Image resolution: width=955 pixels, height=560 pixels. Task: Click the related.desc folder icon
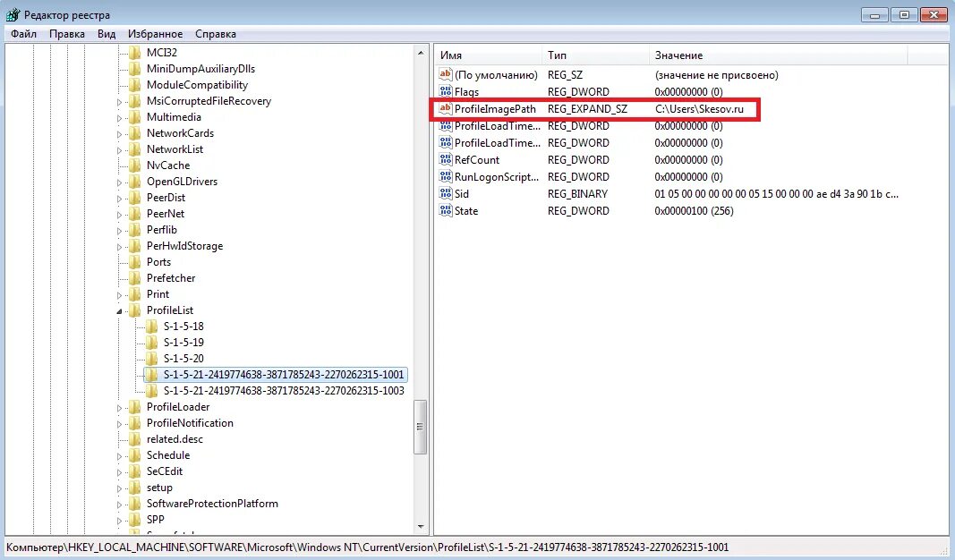pyautogui.click(x=134, y=439)
